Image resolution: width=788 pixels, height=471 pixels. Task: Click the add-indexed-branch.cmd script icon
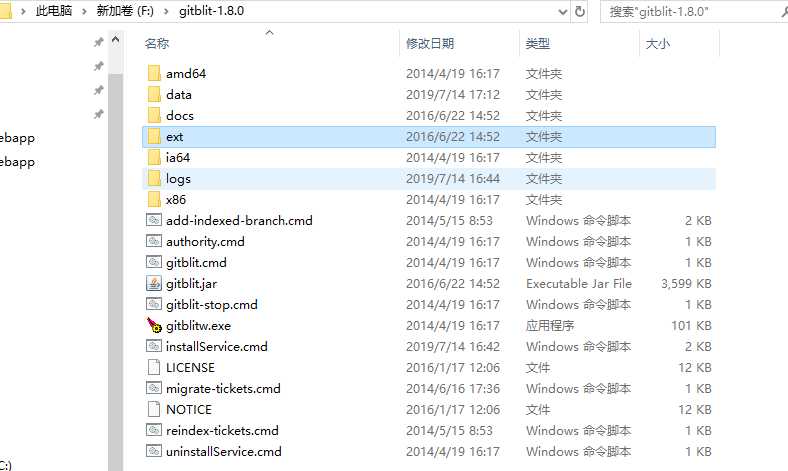pos(154,220)
